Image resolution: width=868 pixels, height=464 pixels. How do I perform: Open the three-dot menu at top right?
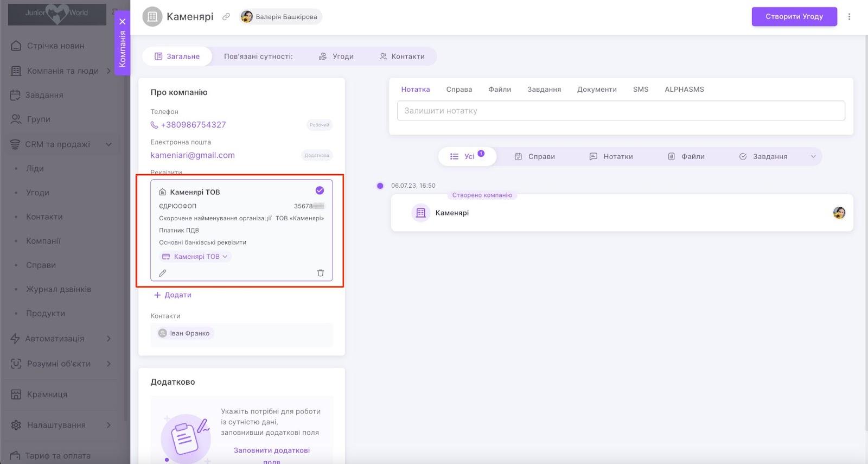[x=849, y=17]
